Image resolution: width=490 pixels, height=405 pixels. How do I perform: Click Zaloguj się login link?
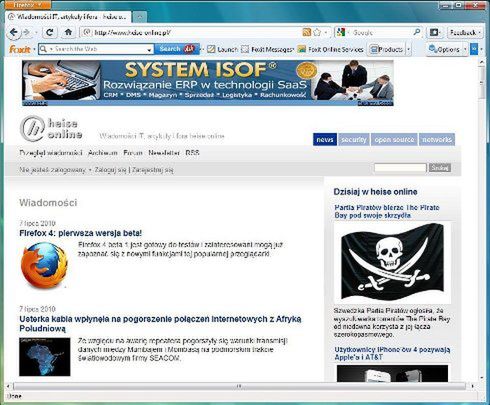click(x=110, y=170)
